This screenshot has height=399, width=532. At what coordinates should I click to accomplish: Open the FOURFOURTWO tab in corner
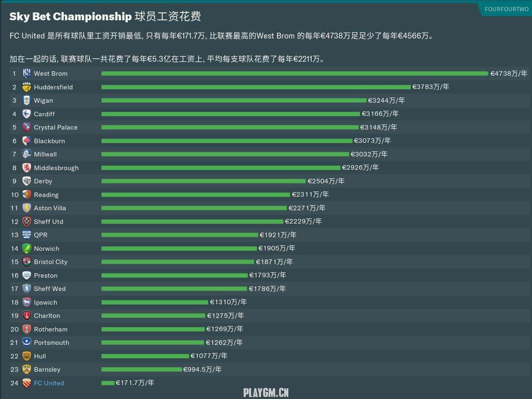(506, 9)
